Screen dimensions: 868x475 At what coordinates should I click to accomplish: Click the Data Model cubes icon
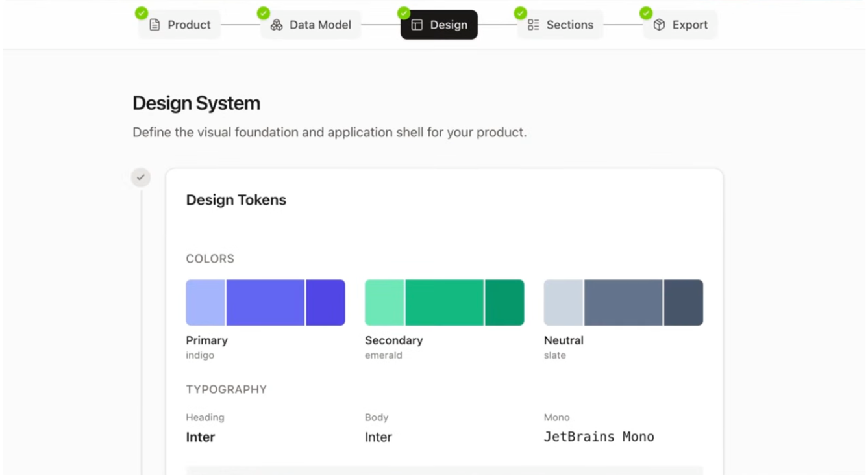coord(277,25)
